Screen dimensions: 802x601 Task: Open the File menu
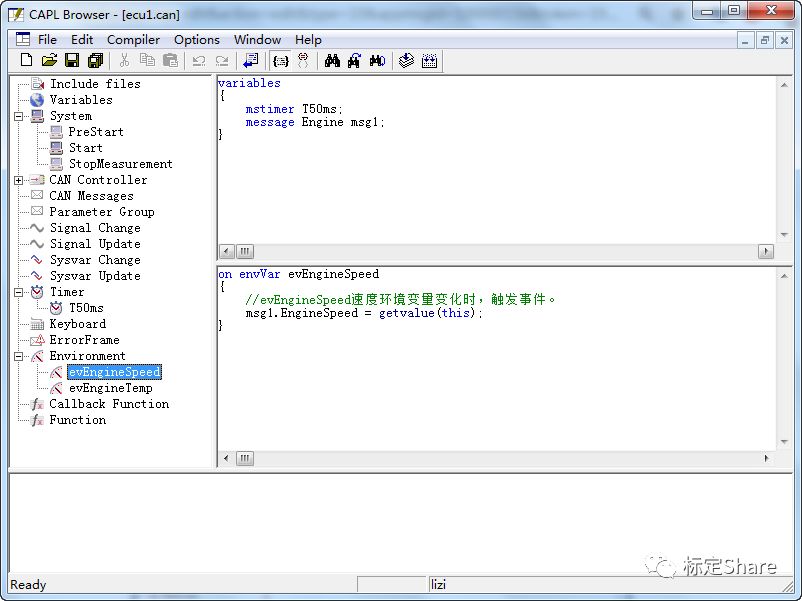(x=47, y=39)
